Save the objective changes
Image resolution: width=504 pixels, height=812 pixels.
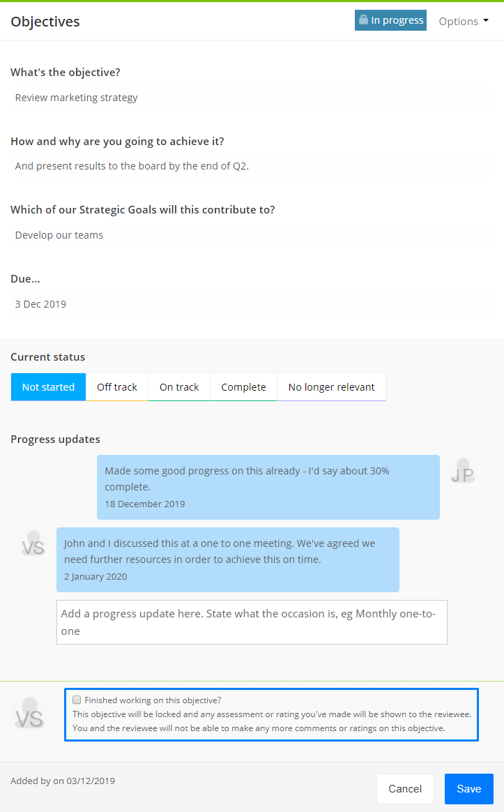[x=469, y=789]
